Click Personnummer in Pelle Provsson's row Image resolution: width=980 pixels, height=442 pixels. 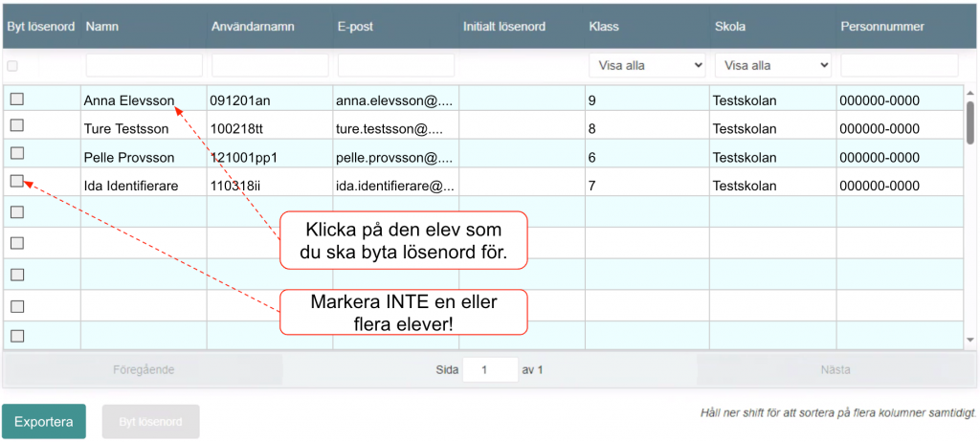tap(880, 158)
